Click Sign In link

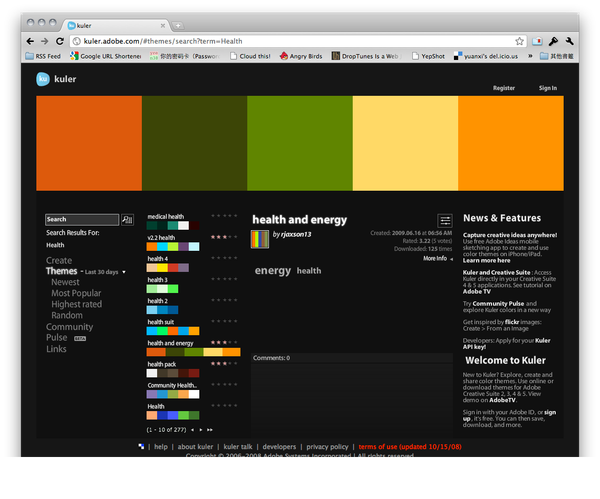pos(548,88)
